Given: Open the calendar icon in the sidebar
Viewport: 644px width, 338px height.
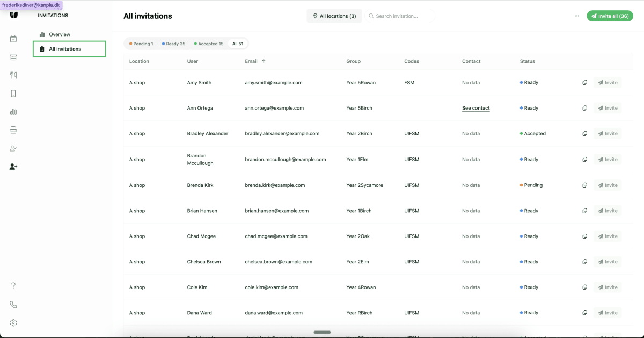Looking at the screenshot, I should pos(13,39).
